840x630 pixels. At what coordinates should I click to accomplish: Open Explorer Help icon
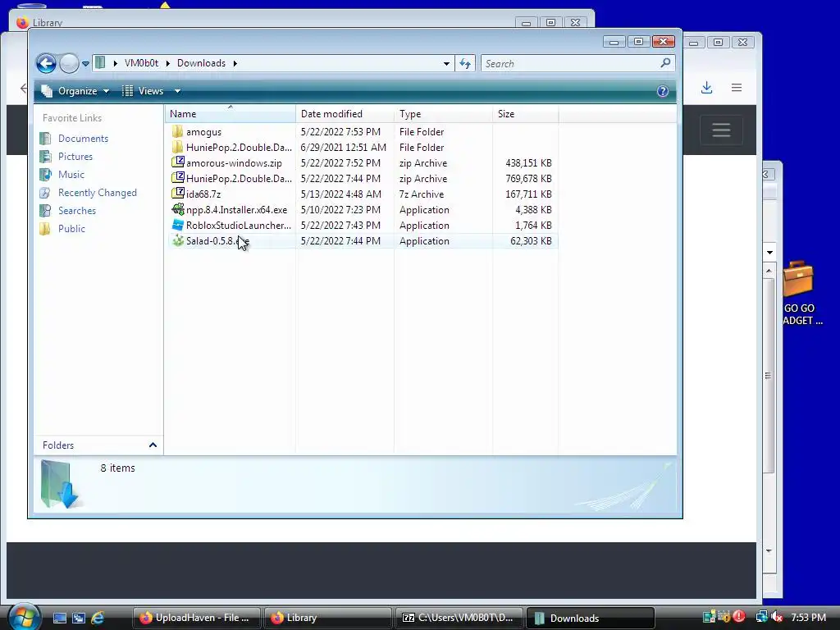click(663, 91)
